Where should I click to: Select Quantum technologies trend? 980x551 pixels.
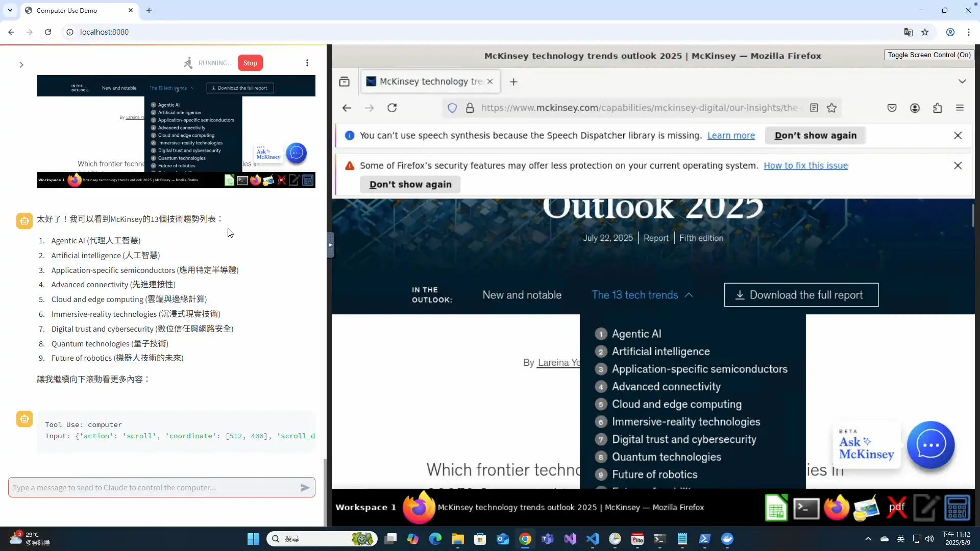coord(666,457)
